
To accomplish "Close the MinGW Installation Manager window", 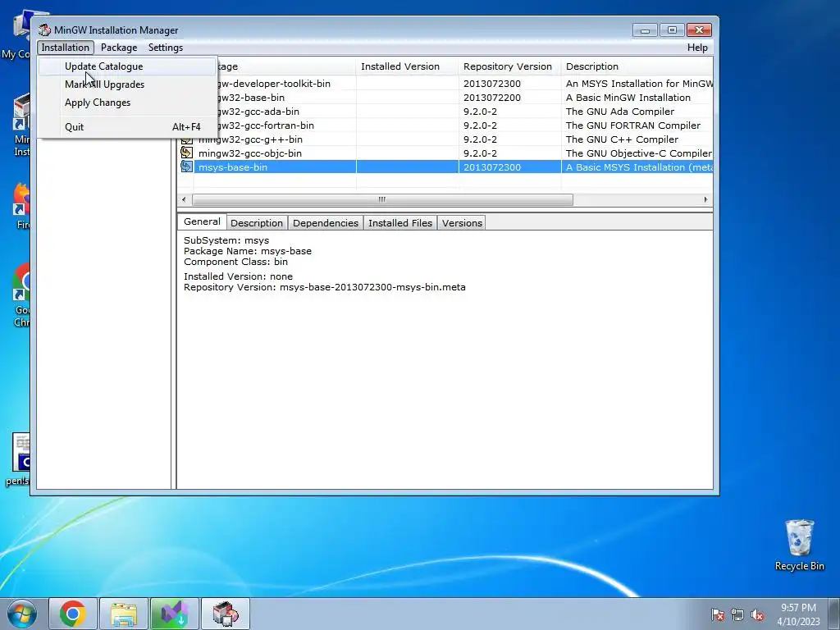I will coord(699,30).
